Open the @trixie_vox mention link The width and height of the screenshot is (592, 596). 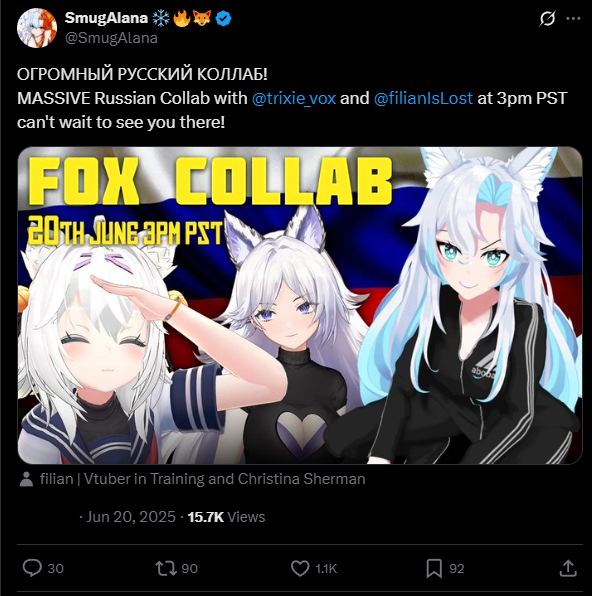(294, 98)
